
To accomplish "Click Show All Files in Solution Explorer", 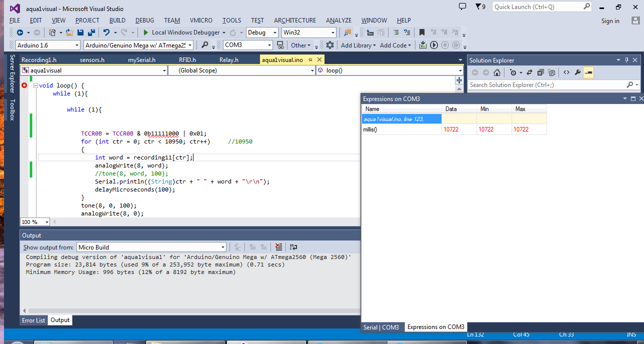I will [x=550, y=72].
